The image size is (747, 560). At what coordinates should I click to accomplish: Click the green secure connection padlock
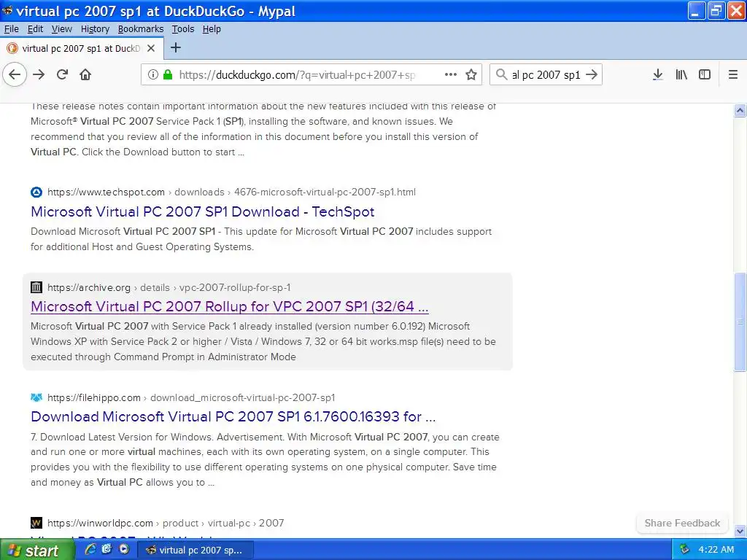[168, 74]
